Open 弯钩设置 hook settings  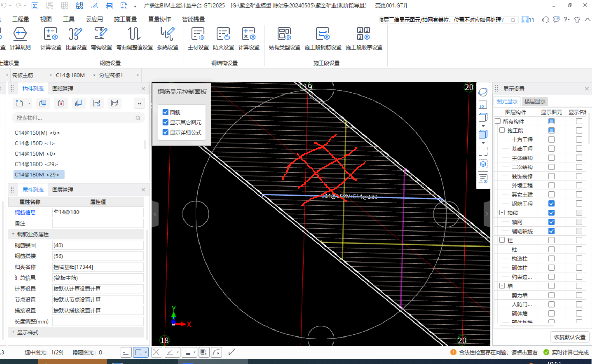102,38
